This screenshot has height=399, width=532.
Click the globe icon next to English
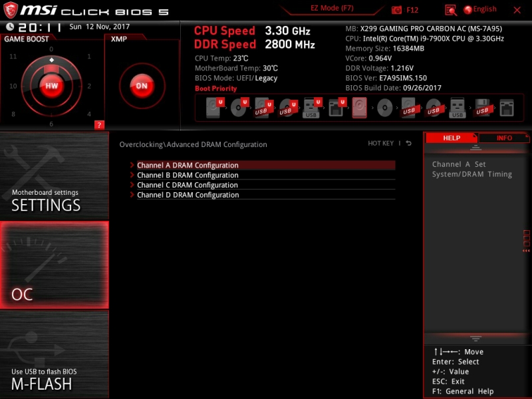click(x=468, y=10)
